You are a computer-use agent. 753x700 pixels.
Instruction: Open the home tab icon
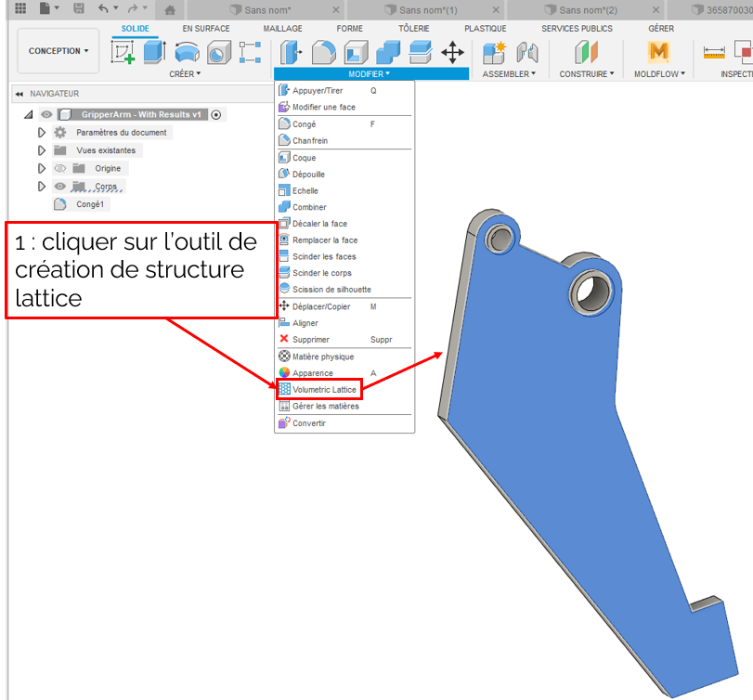pos(169,9)
